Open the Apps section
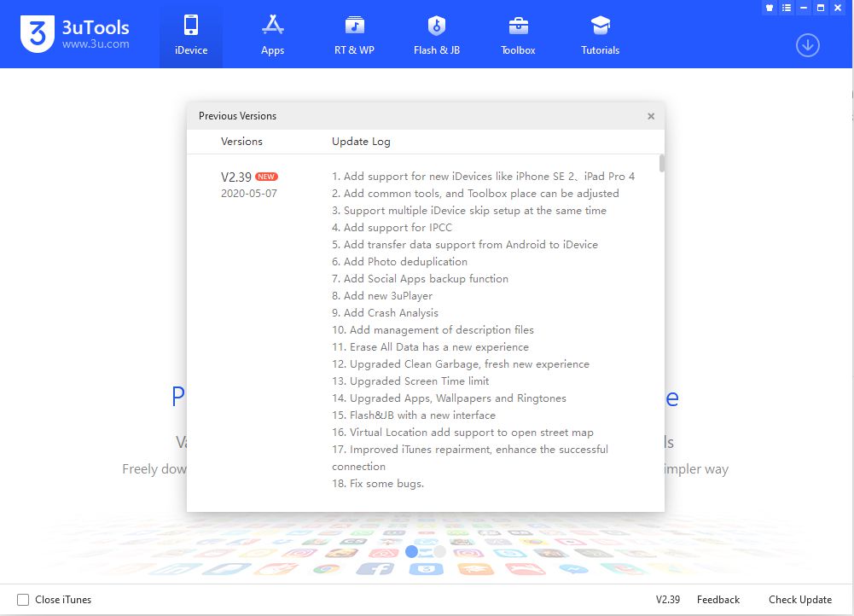This screenshot has width=854, height=616. pos(272,35)
